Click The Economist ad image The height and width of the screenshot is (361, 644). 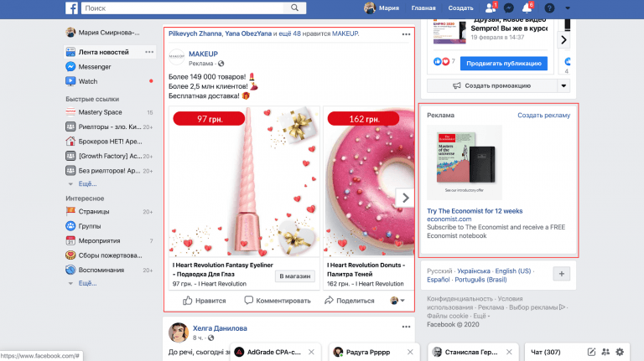465,162
